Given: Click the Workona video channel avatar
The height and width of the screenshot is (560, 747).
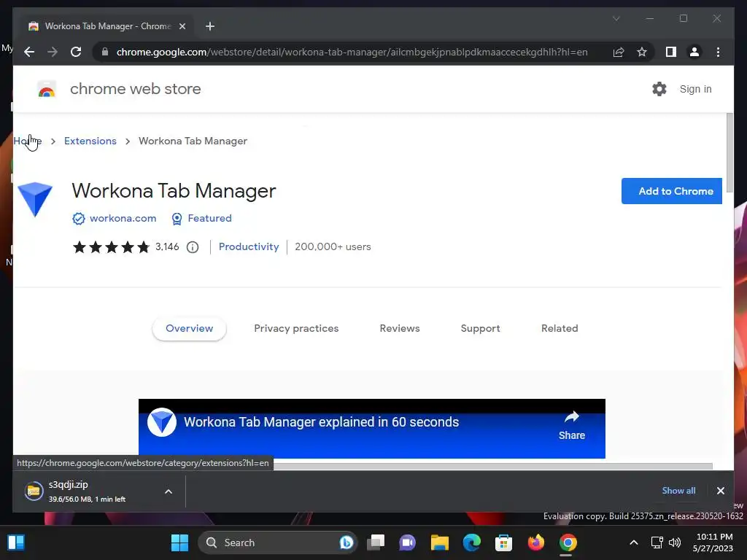Looking at the screenshot, I should click(162, 422).
